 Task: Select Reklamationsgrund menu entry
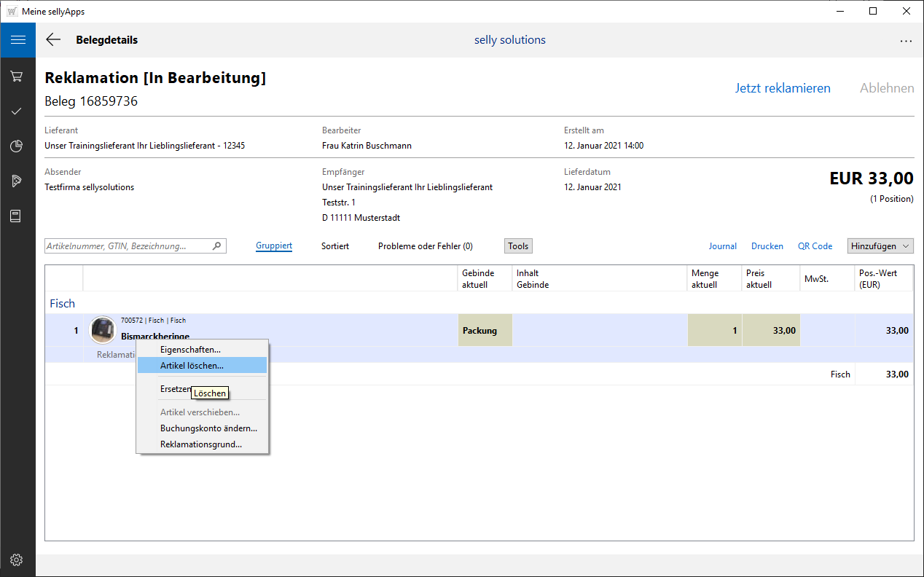point(201,444)
